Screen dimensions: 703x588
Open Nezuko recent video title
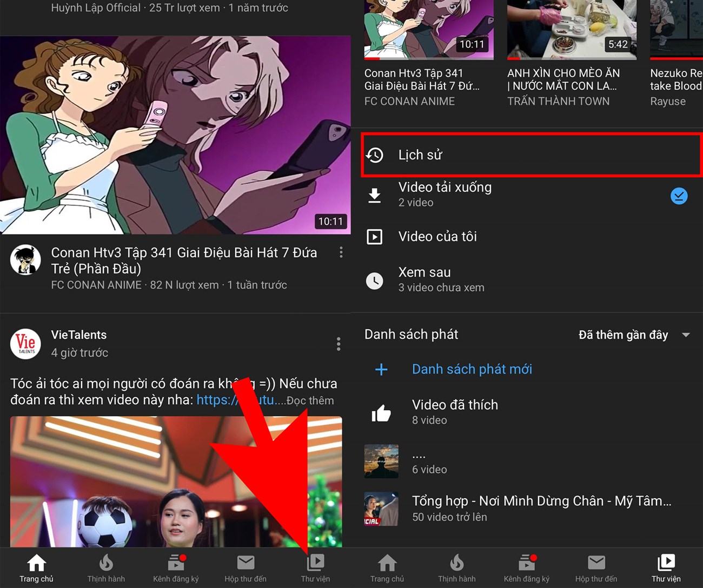point(676,79)
